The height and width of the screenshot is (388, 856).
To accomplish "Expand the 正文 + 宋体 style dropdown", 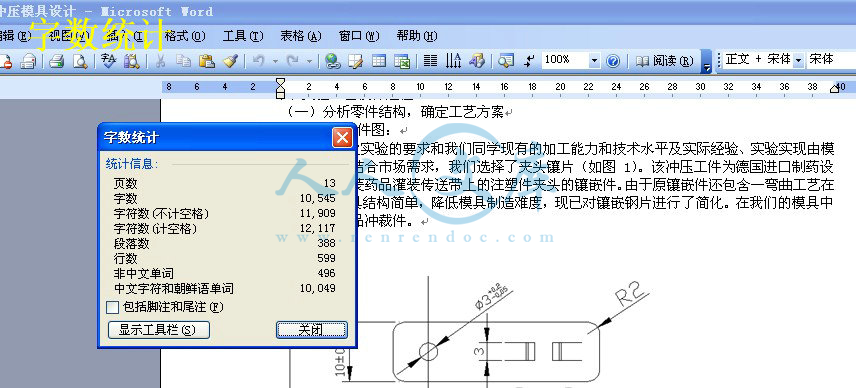I will [x=799, y=61].
